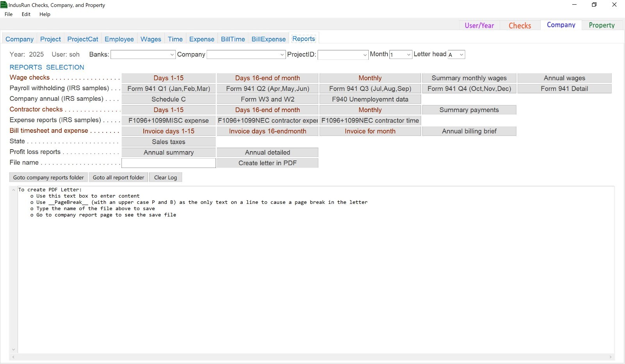This screenshot has height=364, width=625.
Task: Click inside the letter content text box
Action: tap(316, 269)
